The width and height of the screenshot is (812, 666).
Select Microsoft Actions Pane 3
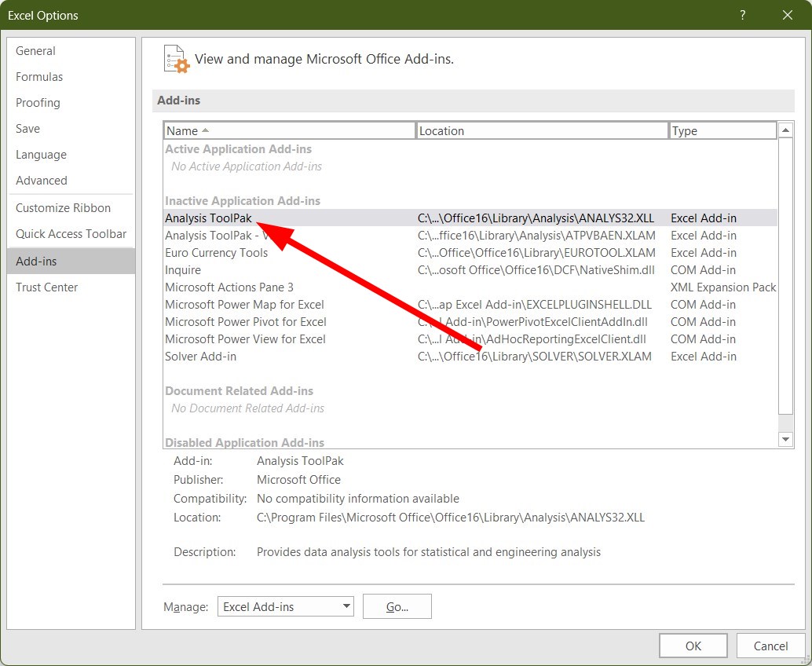click(470, 287)
